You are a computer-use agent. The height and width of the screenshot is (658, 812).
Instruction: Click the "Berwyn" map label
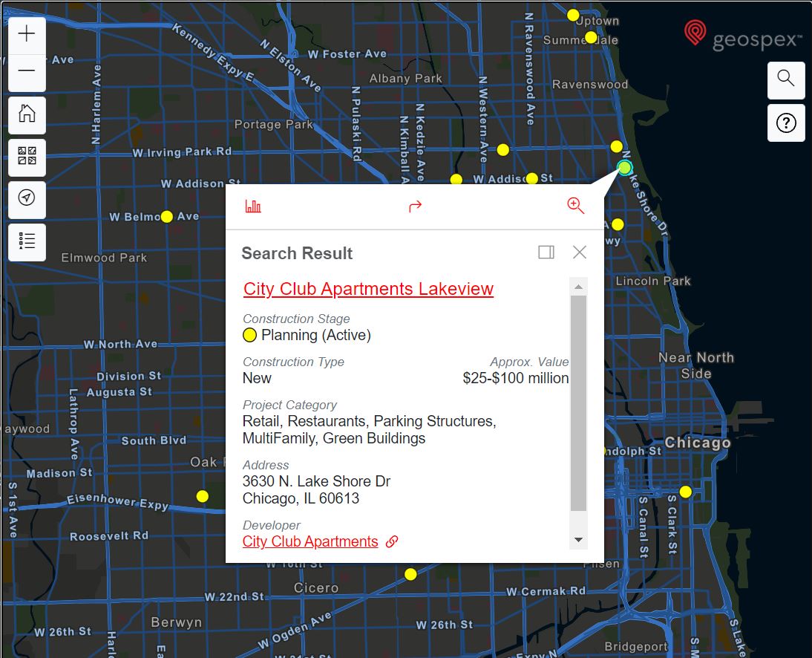point(176,622)
